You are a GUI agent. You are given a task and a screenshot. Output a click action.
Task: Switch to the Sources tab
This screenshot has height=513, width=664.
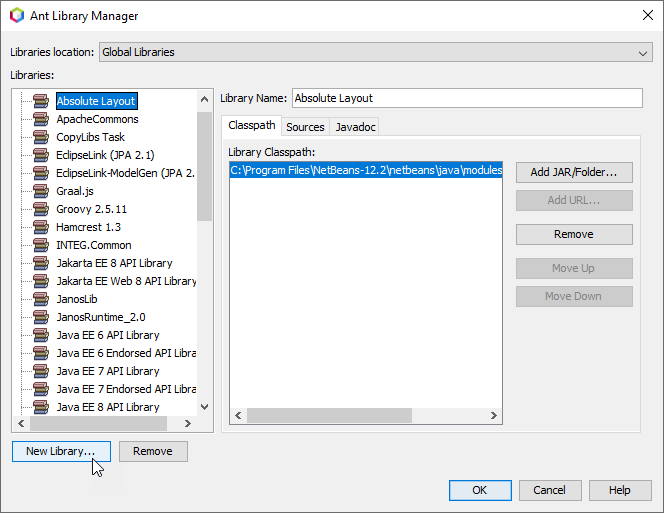click(x=305, y=127)
